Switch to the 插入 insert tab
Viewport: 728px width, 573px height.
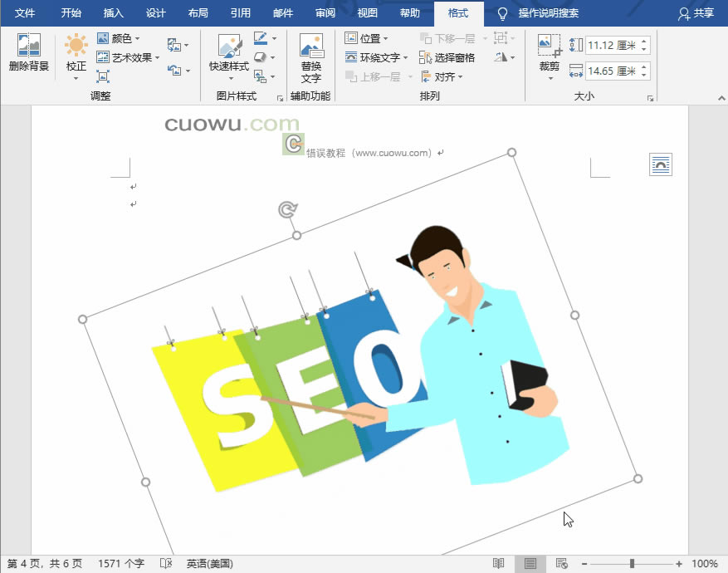[x=113, y=13]
